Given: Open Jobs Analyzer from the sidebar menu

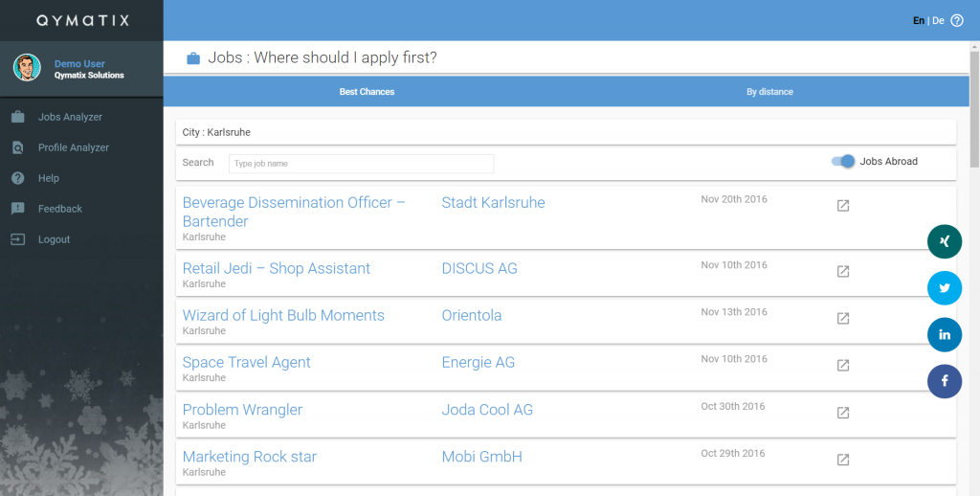Looking at the screenshot, I should click(70, 117).
